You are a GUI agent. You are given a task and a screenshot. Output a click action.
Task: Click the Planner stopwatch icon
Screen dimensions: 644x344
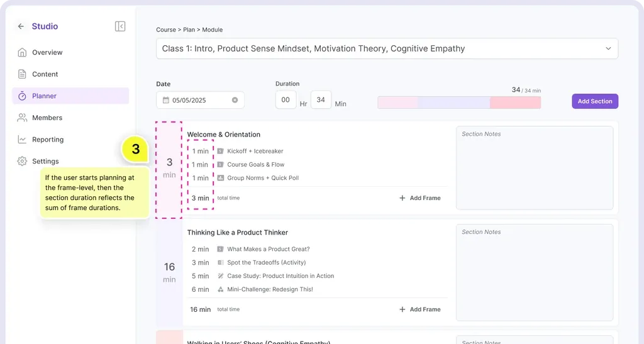point(22,96)
